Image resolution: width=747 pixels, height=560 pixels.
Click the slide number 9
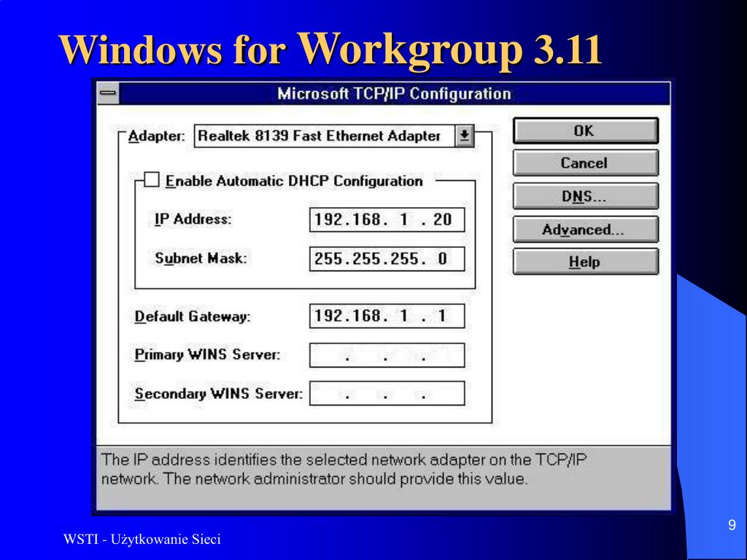coord(732,525)
